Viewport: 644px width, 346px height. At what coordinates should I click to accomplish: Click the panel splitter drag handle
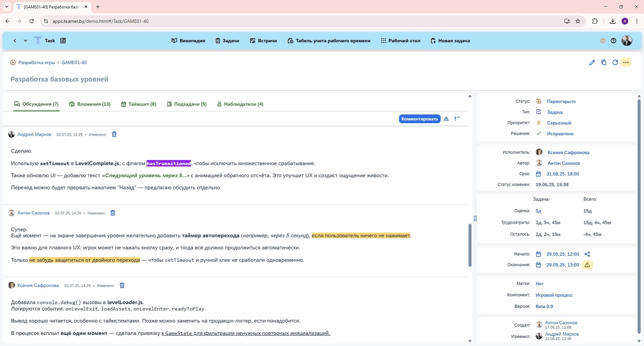click(475, 219)
